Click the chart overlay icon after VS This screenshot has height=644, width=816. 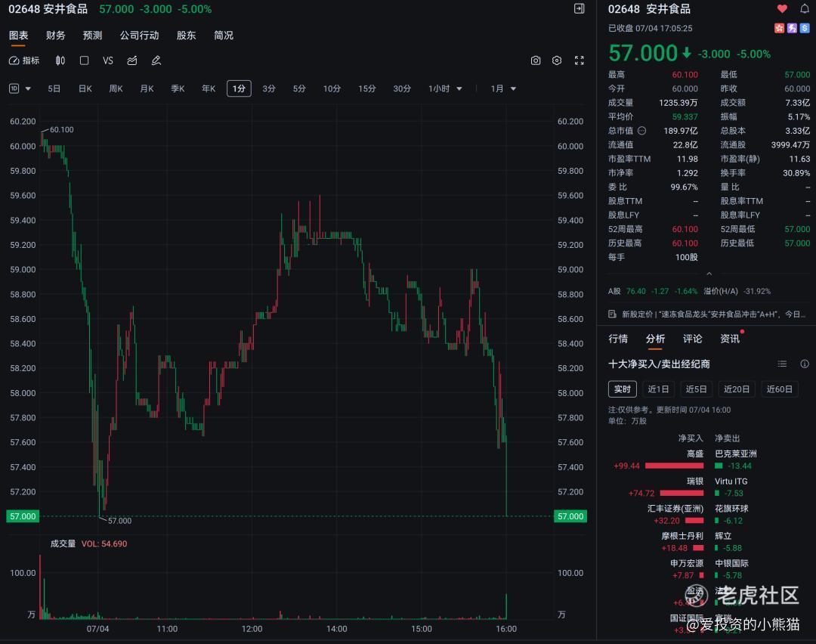132,60
